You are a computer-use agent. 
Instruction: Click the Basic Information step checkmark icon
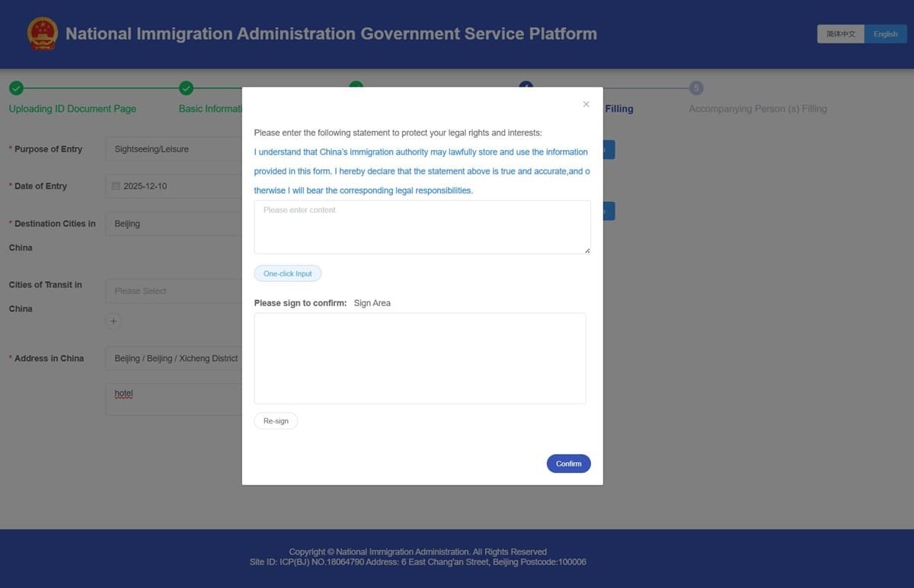(x=185, y=87)
